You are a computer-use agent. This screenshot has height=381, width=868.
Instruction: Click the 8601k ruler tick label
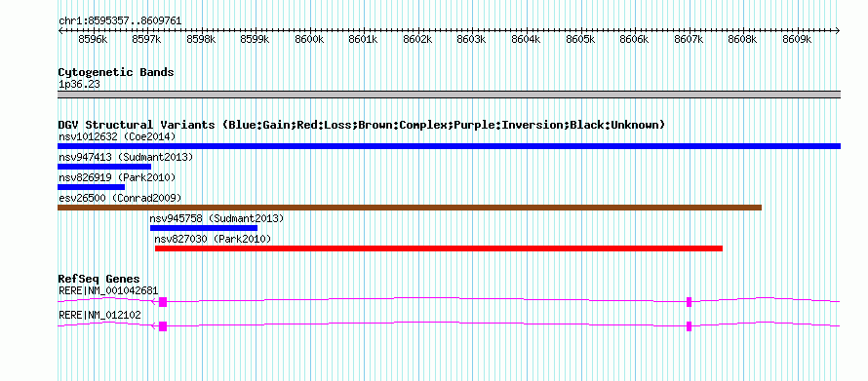coord(363,40)
